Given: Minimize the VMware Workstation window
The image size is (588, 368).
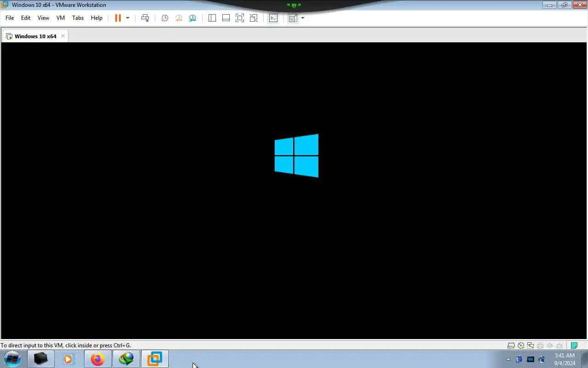Looking at the screenshot, I should point(549,5).
